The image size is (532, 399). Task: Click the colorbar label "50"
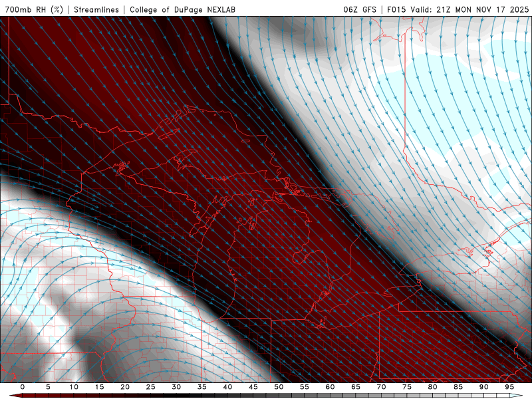pos(279,387)
